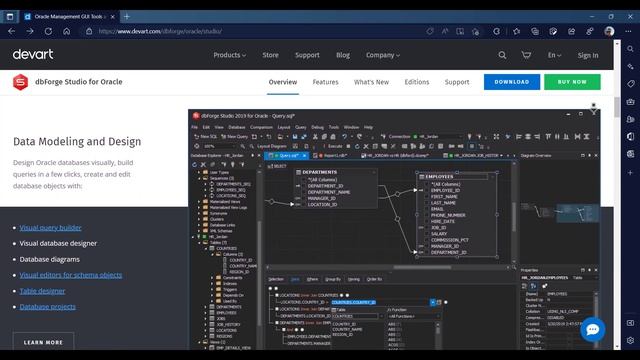Open the browser Share option
Image resolution: width=640 pixels, height=360 pixels.
point(571,31)
